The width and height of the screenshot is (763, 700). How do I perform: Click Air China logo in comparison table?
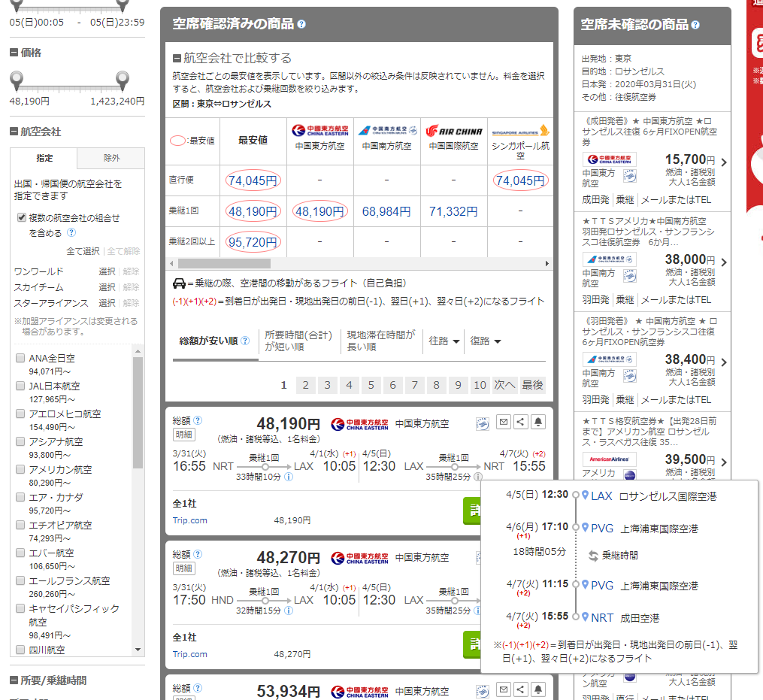[x=453, y=131]
